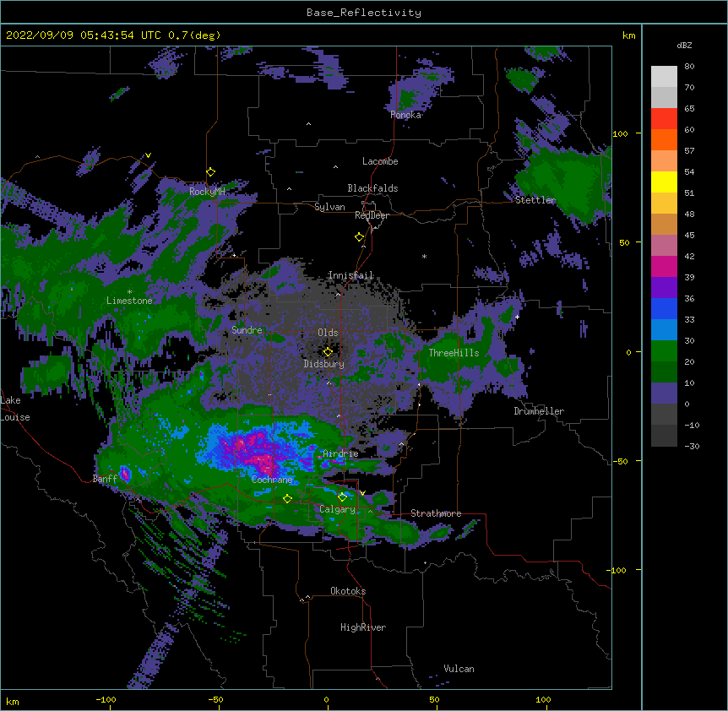The image size is (728, 711).
Task: Click the Lake Louise label
Action: click(15, 409)
